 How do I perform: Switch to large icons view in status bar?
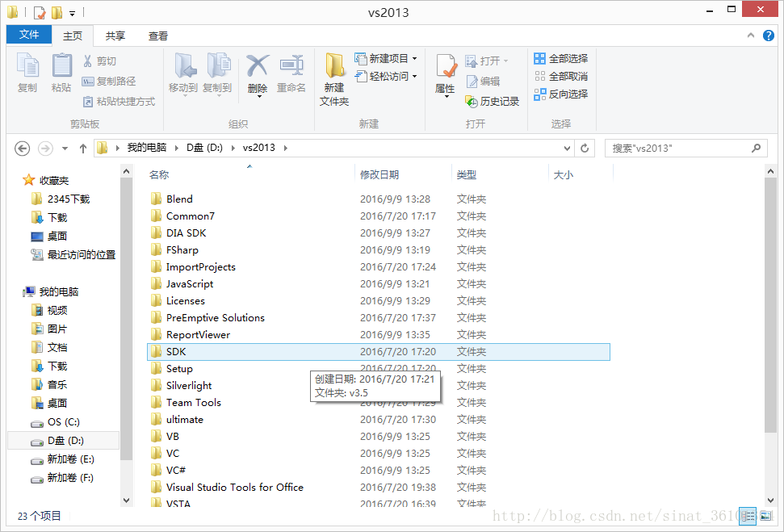coord(765,515)
